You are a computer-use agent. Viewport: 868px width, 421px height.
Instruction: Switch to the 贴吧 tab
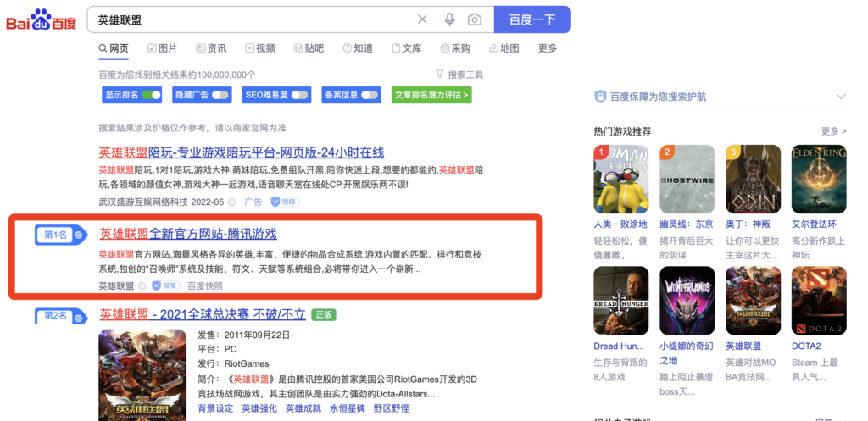pos(309,48)
